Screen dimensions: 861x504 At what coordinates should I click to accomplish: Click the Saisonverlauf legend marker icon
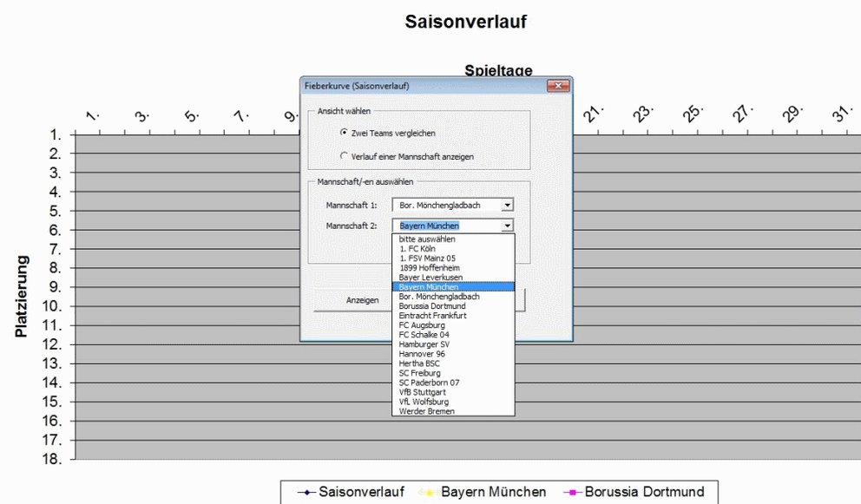[x=306, y=492]
